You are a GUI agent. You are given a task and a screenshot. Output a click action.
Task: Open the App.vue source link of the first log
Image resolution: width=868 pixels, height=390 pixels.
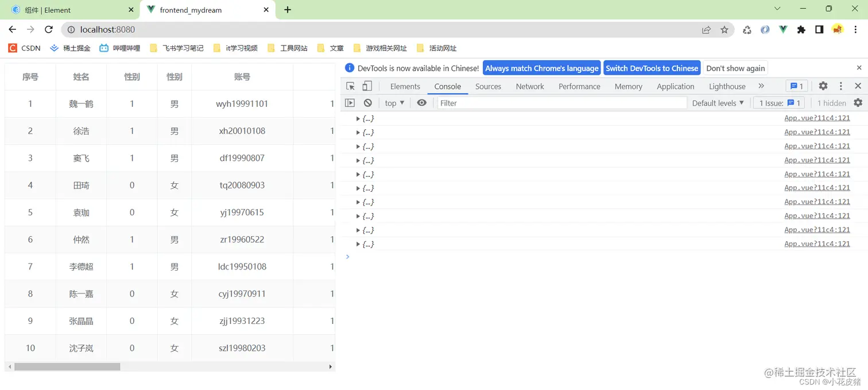pyautogui.click(x=817, y=118)
